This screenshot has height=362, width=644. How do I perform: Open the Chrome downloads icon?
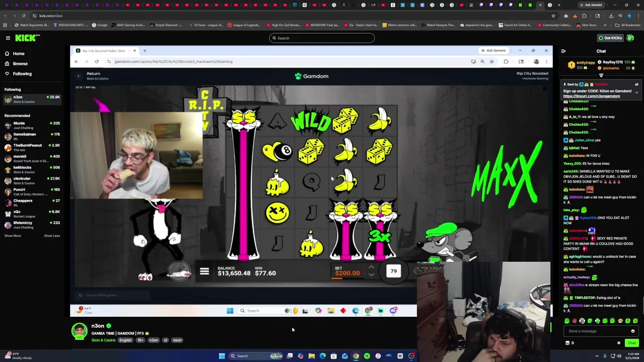pos(611,16)
